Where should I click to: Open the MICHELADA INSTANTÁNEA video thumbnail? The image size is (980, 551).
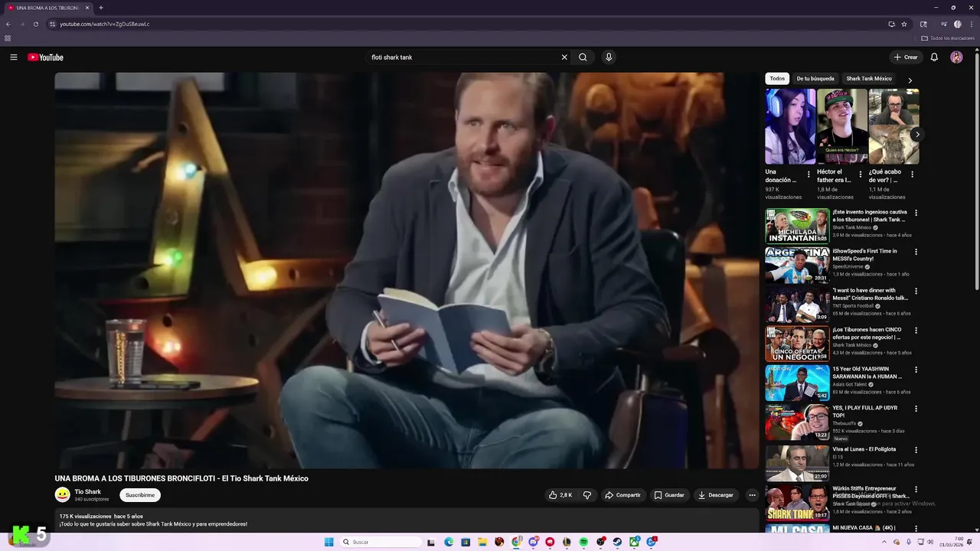coord(797,226)
